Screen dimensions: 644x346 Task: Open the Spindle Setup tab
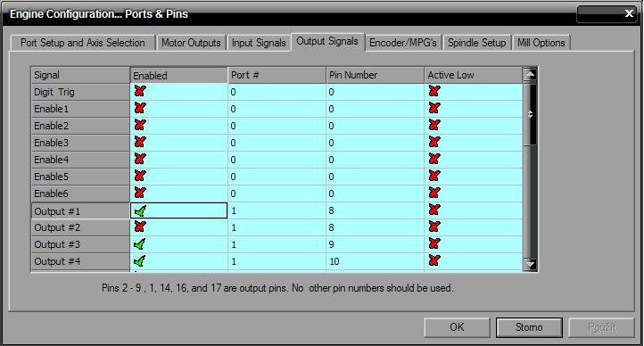click(477, 43)
